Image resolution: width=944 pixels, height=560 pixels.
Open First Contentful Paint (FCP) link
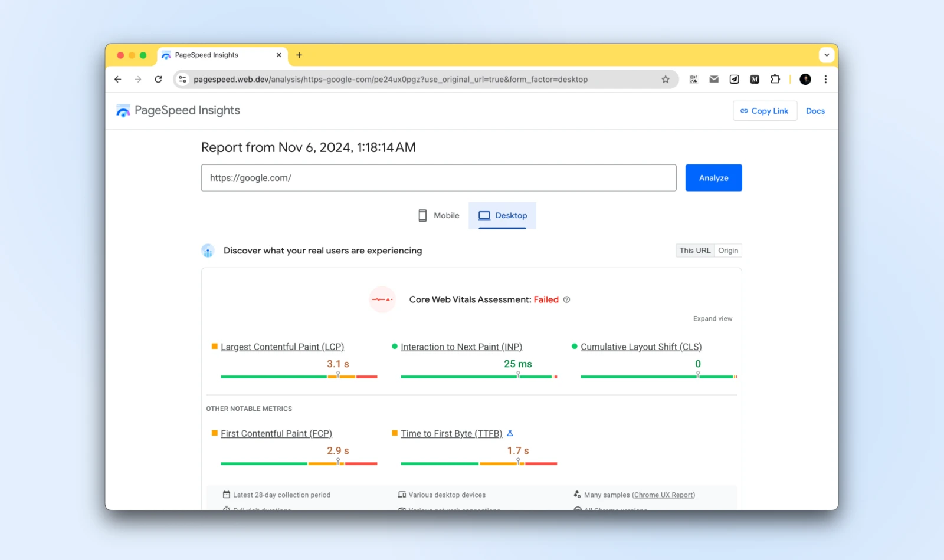tap(276, 433)
